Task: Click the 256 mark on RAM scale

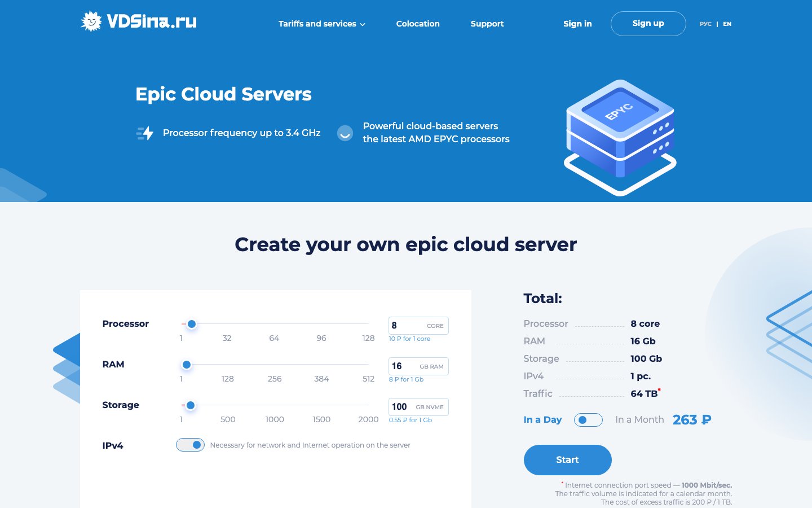Action: point(275,379)
